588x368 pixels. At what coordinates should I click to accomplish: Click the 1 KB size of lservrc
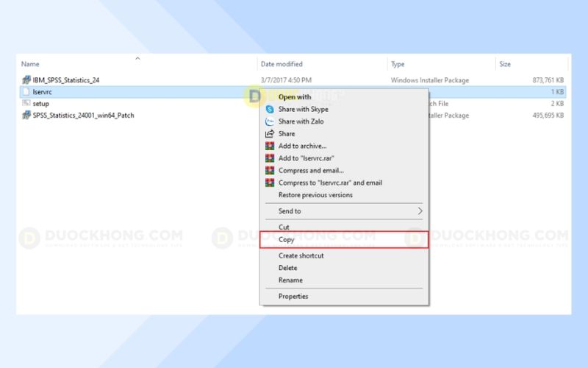coord(557,91)
